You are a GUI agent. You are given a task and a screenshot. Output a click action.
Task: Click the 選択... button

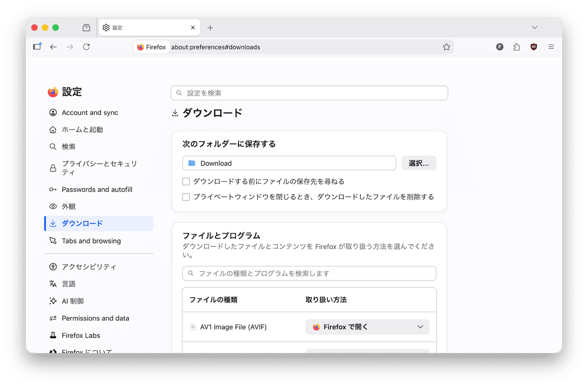(419, 163)
